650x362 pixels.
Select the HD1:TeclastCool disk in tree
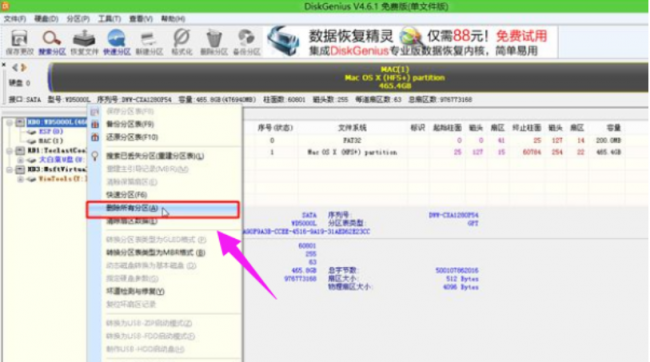point(57,150)
